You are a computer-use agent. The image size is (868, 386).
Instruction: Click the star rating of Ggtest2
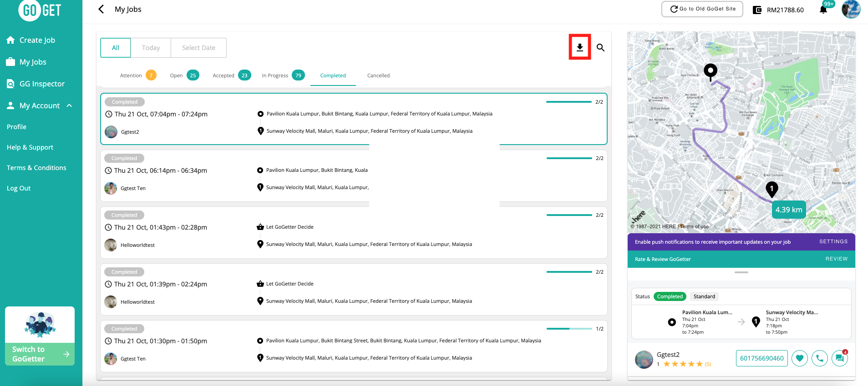coord(683,364)
